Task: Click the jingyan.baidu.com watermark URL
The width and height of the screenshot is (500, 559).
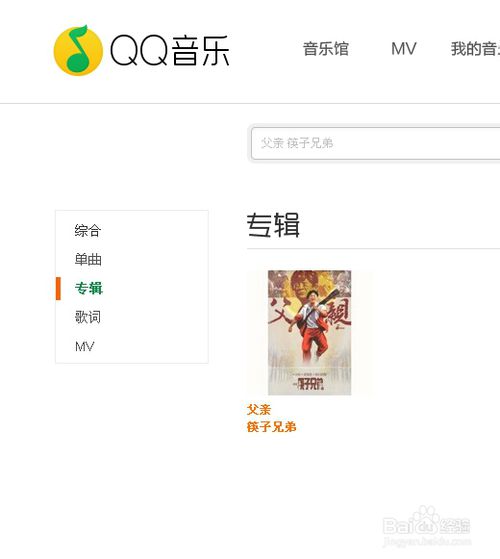Action: point(427,542)
